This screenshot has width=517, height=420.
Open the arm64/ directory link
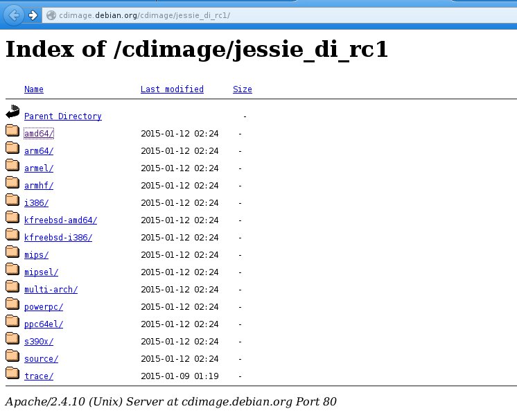click(39, 151)
